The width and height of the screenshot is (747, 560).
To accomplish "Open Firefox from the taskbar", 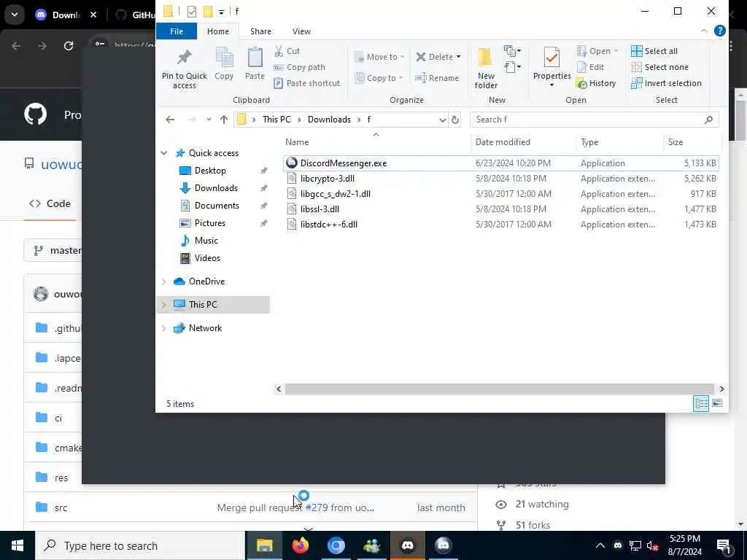I will pyautogui.click(x=300, y=545).
